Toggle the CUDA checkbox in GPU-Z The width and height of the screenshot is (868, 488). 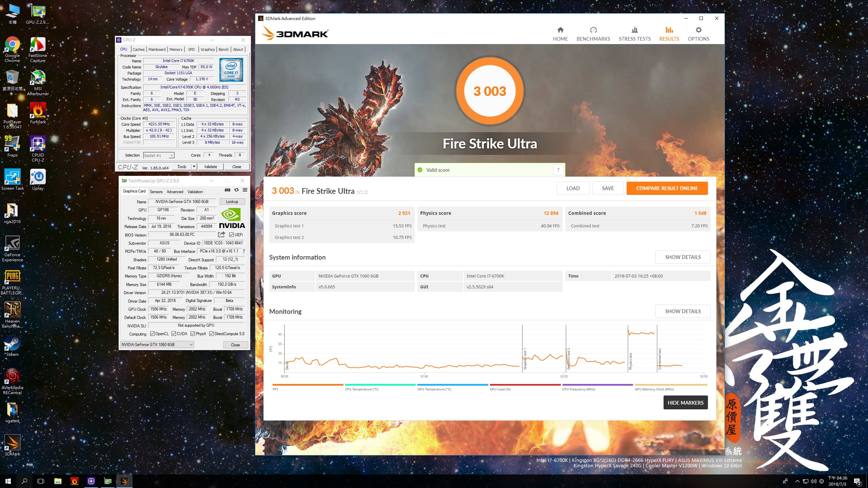point(174,334)
